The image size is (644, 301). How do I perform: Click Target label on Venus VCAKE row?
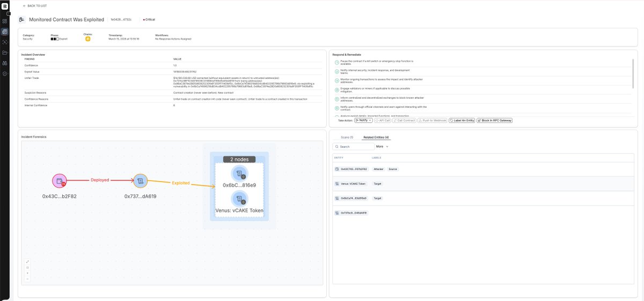pos(377,183)
